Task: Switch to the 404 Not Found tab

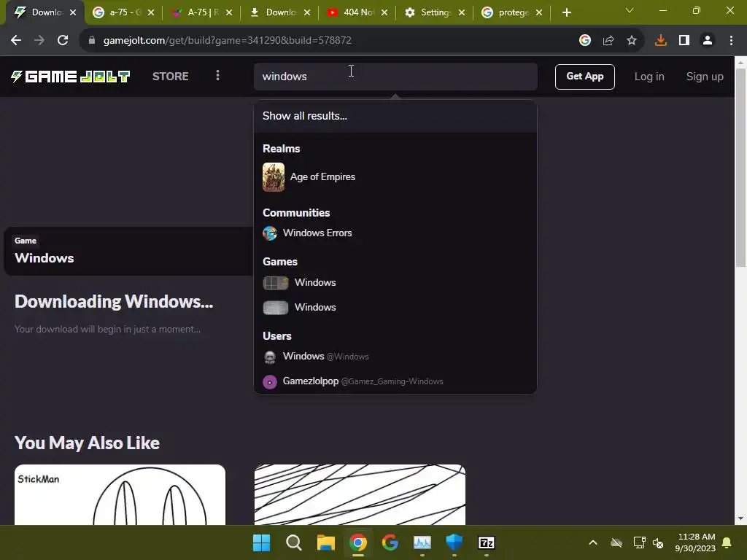Action: point(357,13)
